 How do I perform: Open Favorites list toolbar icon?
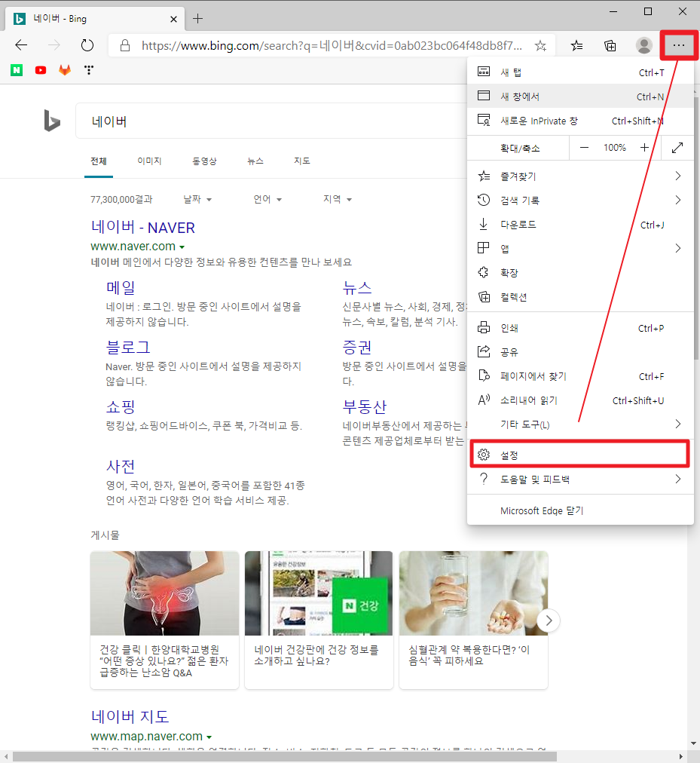(x=577, y=46)
